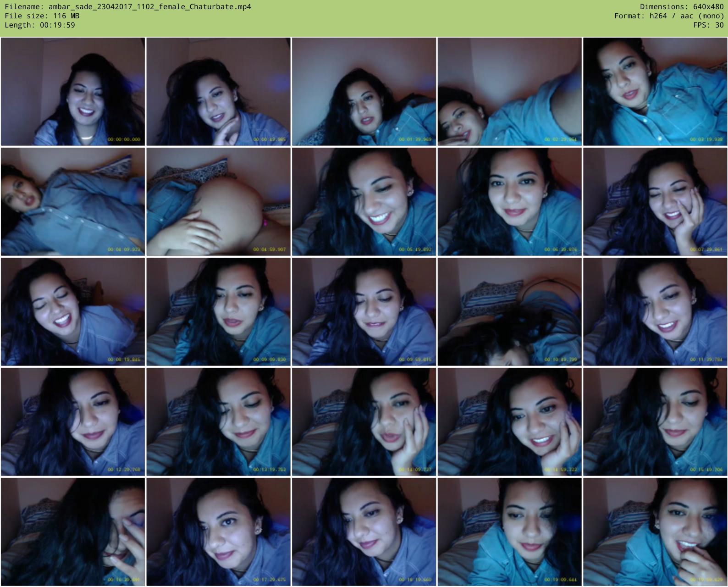The image size is (728, 587).
Task: Select the Length 00:19:59 text
Action: point(40,25)
